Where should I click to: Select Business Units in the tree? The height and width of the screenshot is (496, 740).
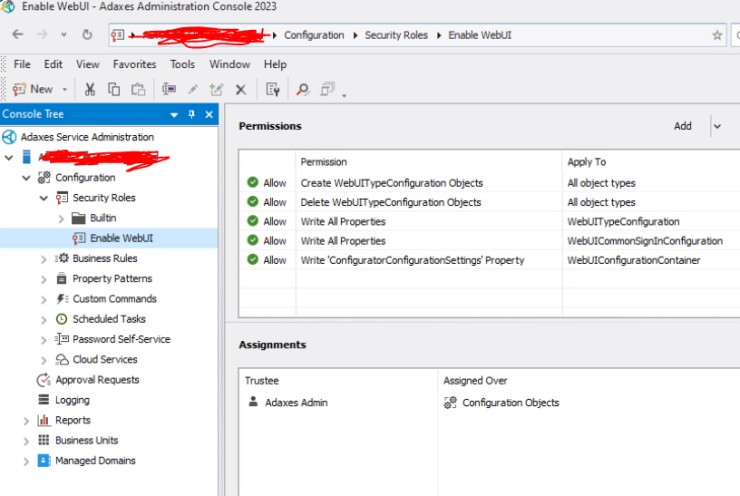point(86,441)
